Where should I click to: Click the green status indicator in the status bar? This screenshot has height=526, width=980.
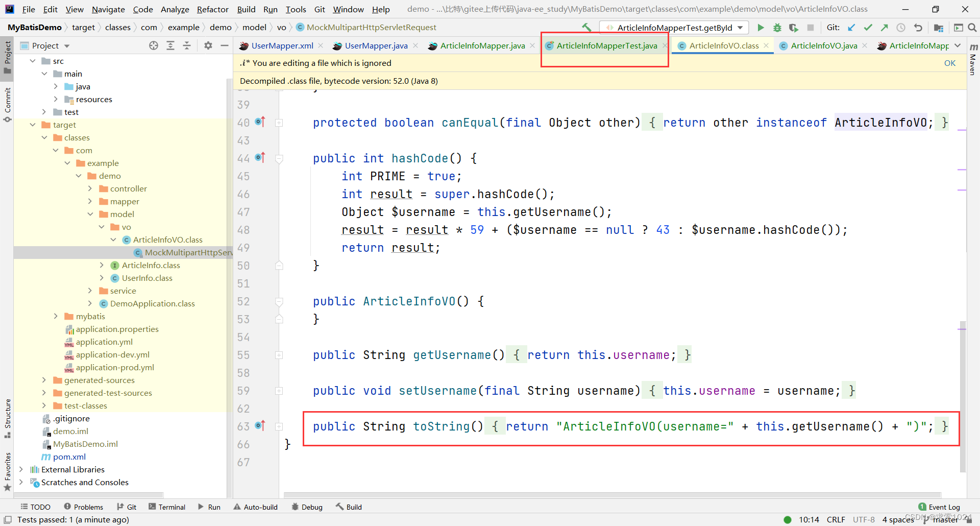788,520
